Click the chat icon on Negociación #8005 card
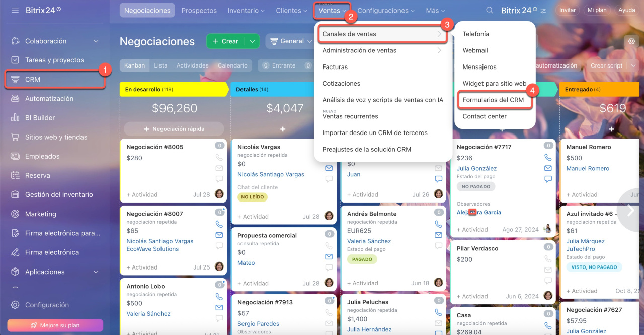Screen dimensions: 644x335 219,179
